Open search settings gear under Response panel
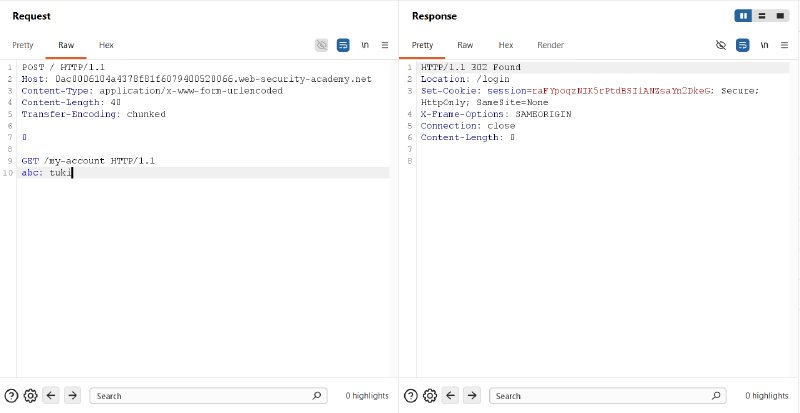Viewport: 800px width, 413px height. point(430,396)
